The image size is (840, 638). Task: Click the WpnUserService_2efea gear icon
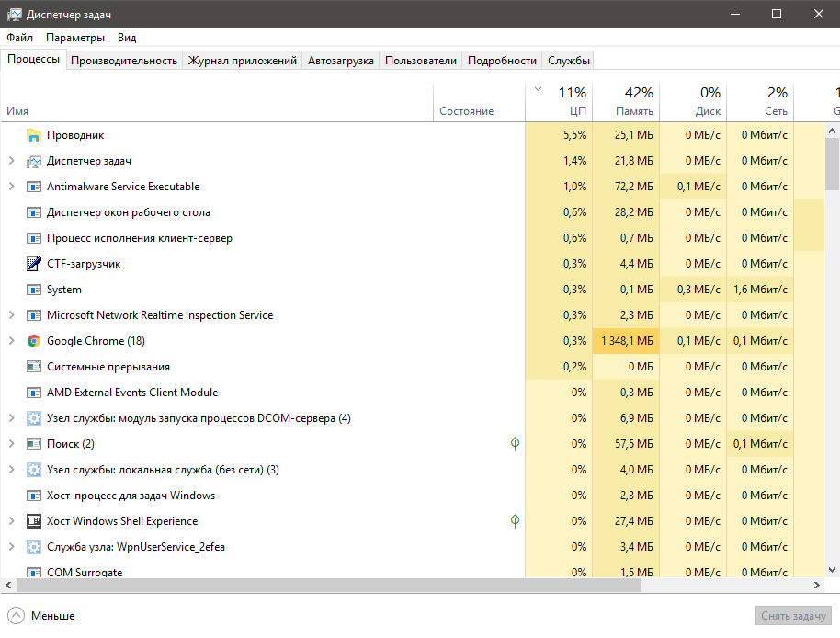pyautogui.click(x=33, y=546)
